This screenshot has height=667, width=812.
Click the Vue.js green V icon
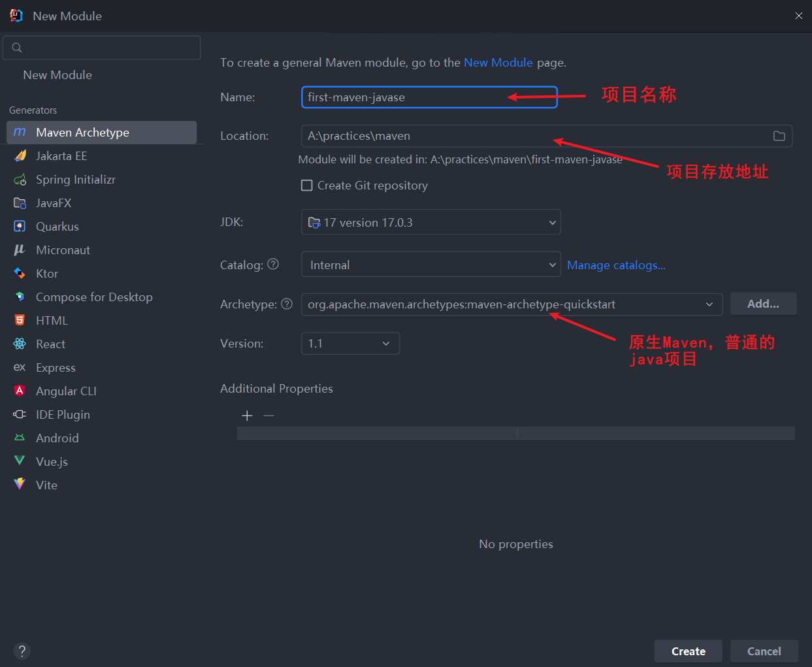[x=20, y=461]
